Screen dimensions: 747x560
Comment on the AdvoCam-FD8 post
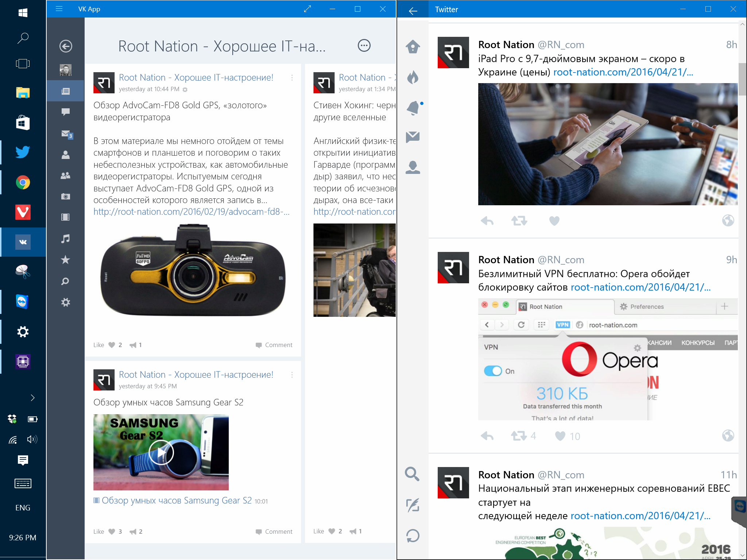pyautogui.click(x=274, y=345)
